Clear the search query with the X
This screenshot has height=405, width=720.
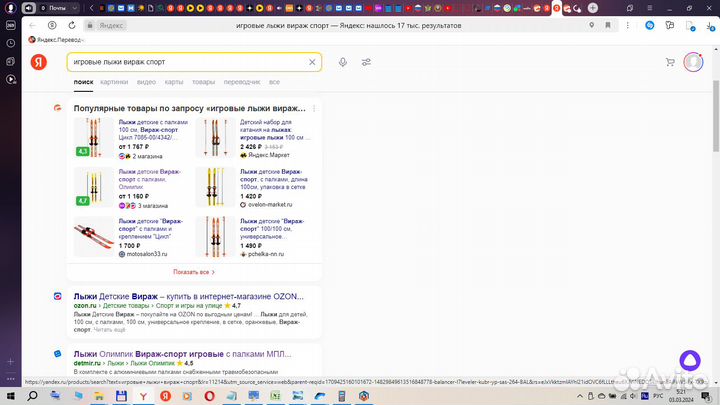pos(312,62)
